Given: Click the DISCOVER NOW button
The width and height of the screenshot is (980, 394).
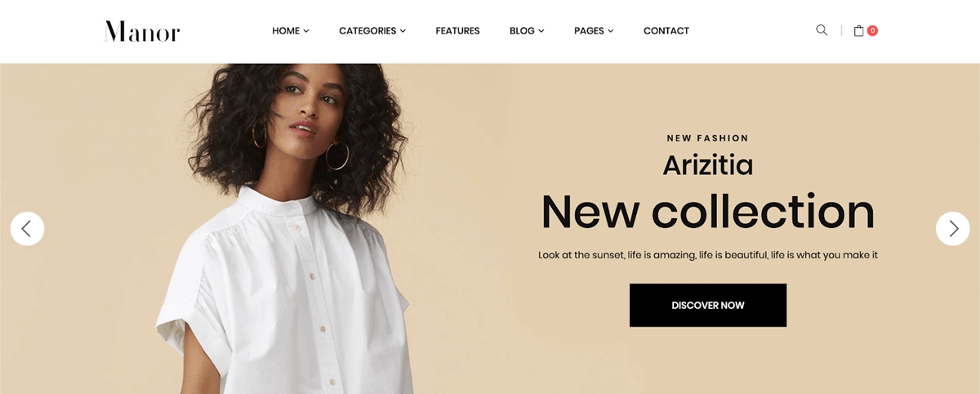Looking at the screenshot, I should [708, 305].
